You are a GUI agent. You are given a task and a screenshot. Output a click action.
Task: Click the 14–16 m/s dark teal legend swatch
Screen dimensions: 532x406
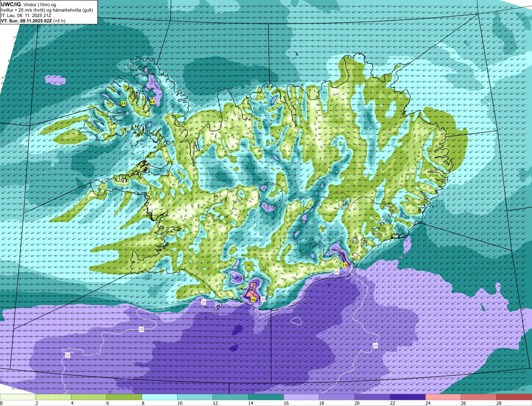266,397
